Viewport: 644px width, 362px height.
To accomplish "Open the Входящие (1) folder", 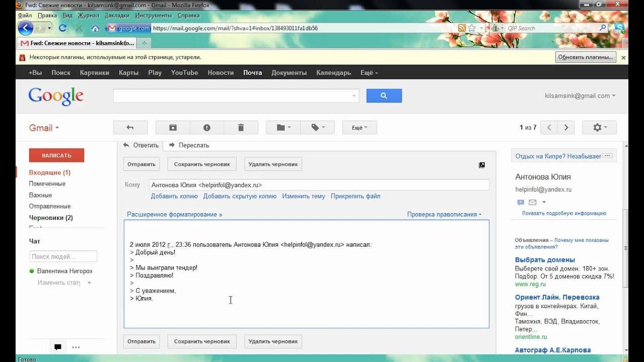I will point(50,172).
